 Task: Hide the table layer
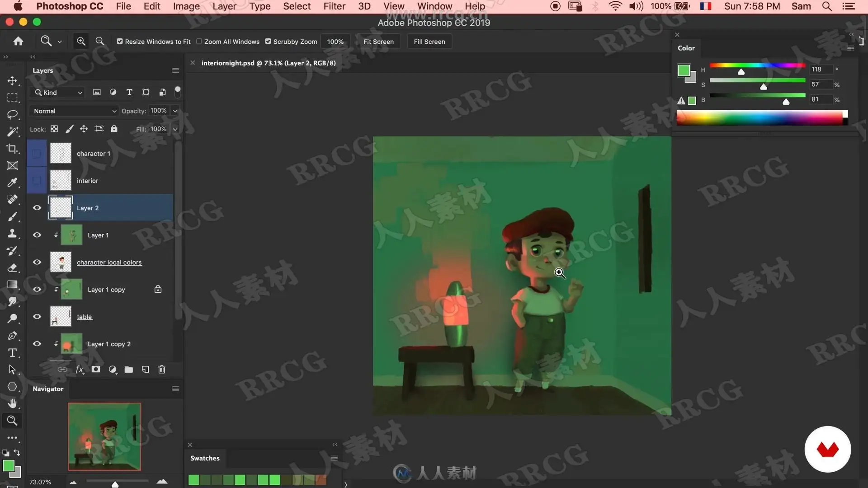coord(37,316)
